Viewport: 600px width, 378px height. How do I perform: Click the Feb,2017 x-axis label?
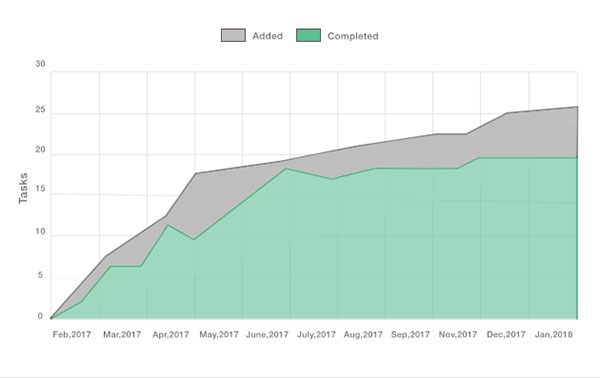pos(72,334)
